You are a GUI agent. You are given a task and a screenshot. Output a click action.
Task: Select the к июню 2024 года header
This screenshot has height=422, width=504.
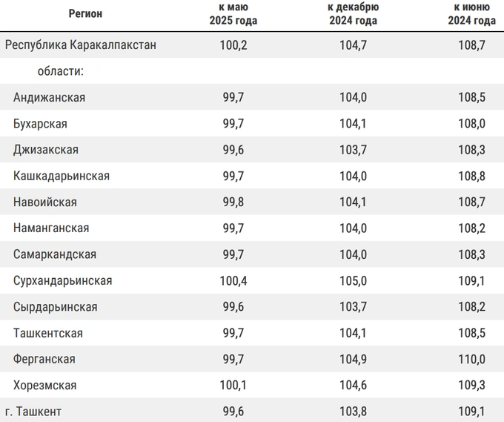point(471,13)
